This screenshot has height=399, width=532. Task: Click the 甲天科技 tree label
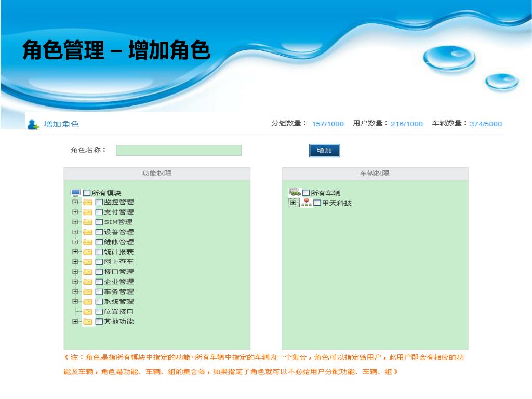[337, 203]
